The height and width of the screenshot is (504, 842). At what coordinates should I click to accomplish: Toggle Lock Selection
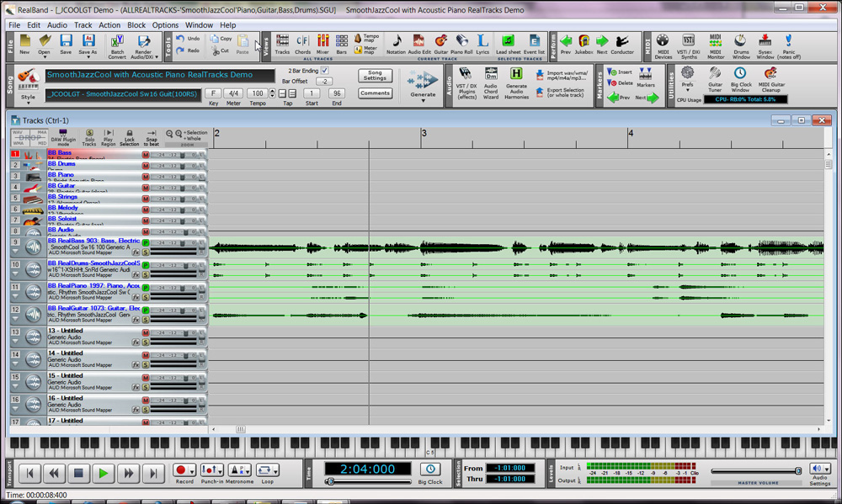pyautogui.click(x=129, y=137)
